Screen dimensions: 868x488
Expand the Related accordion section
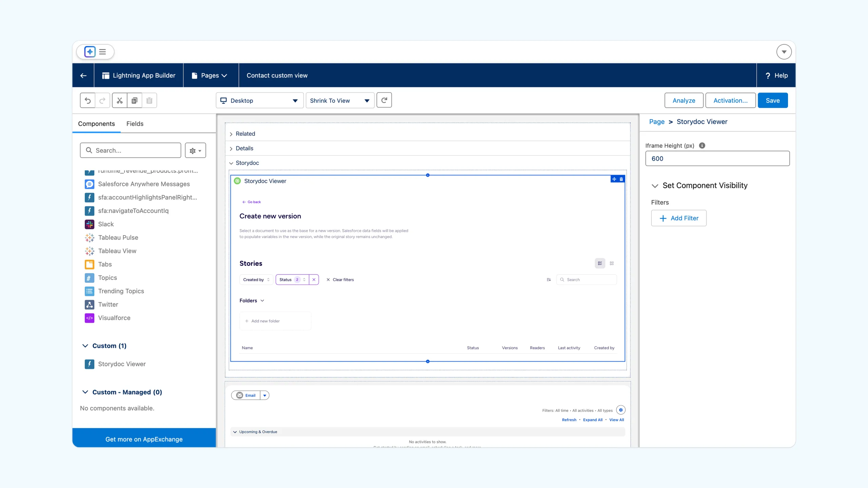point(231,134)
